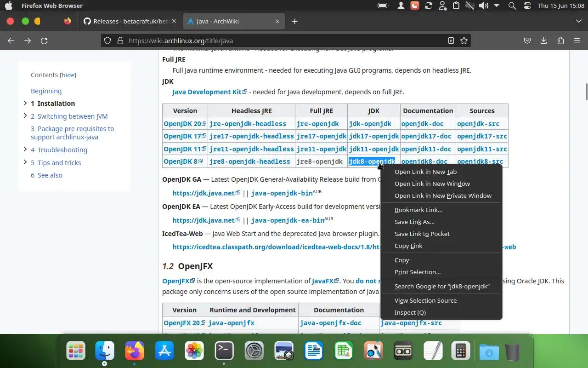Bookmark this page with the star icon

pyautogui.click(x=464, y=40)
